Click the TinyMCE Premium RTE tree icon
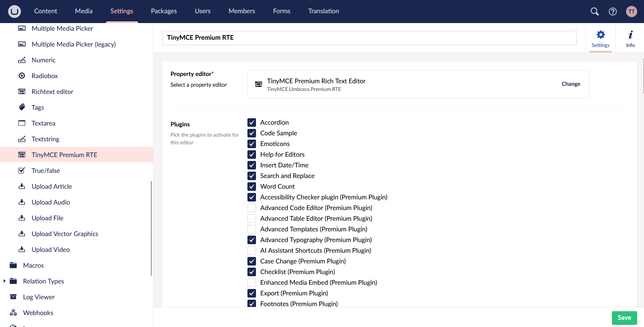Viewport: 644px width, 327px height. click(x=22, y=155)
